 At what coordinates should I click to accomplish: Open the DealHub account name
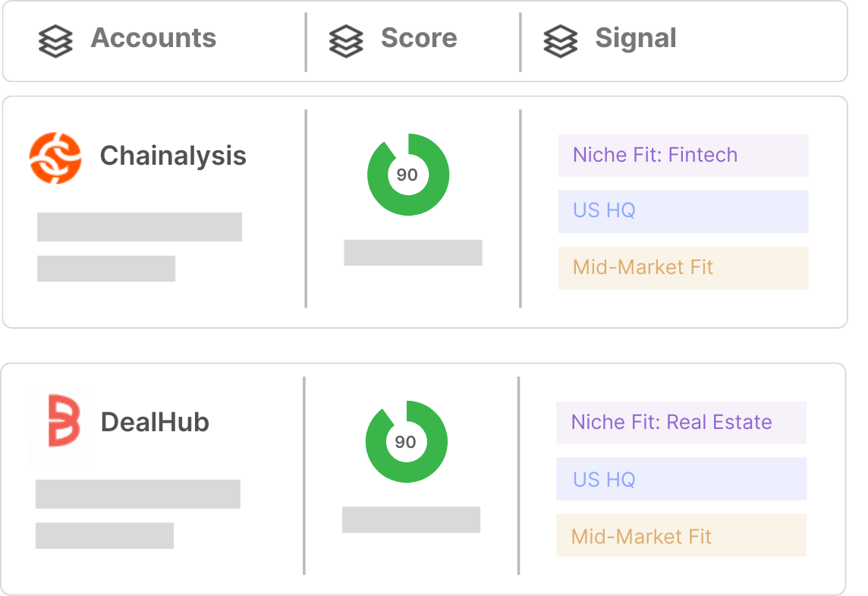(155, 422)
